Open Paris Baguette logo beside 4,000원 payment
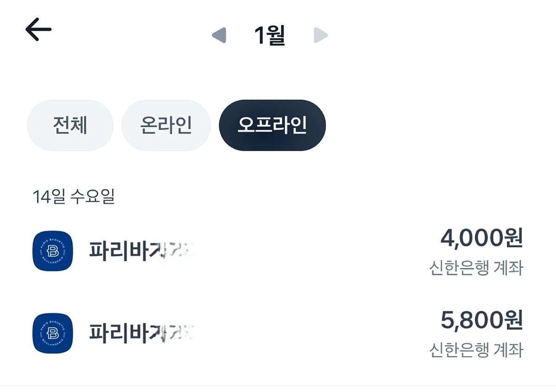 [53, 251]
